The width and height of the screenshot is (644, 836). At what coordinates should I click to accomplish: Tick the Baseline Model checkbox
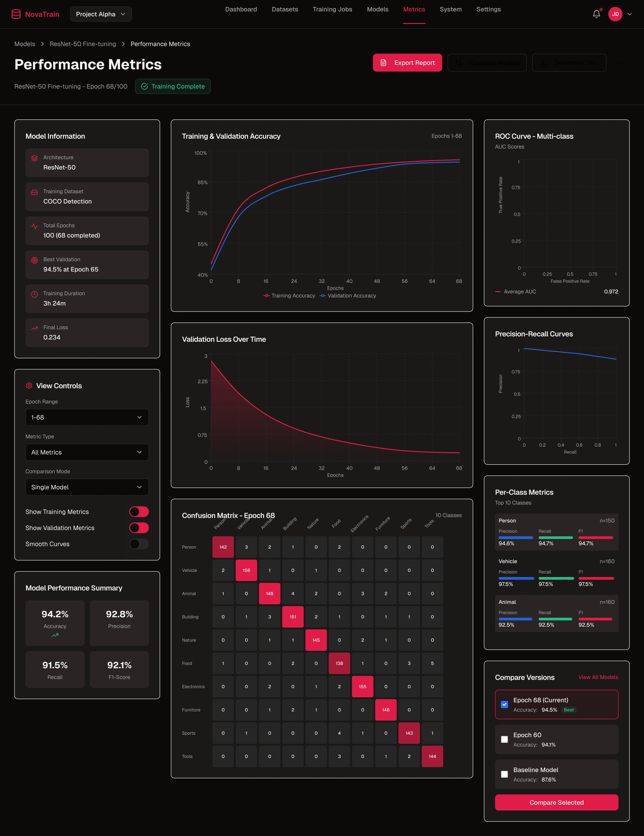tap(504, 774)
